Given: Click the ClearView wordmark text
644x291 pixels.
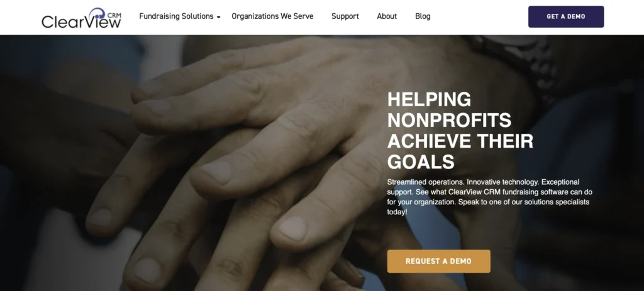Looking at the screenshot, I should click(81, 22).
